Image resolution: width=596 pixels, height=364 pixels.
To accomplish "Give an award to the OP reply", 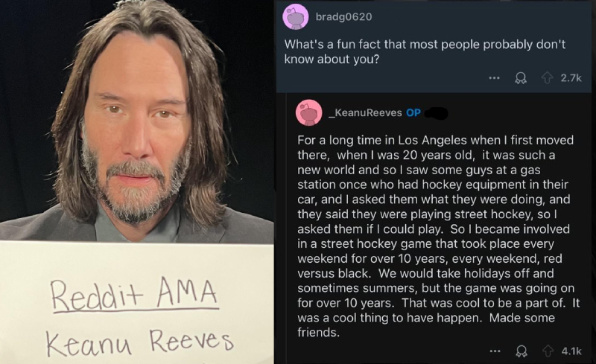I will click(521, 351).
